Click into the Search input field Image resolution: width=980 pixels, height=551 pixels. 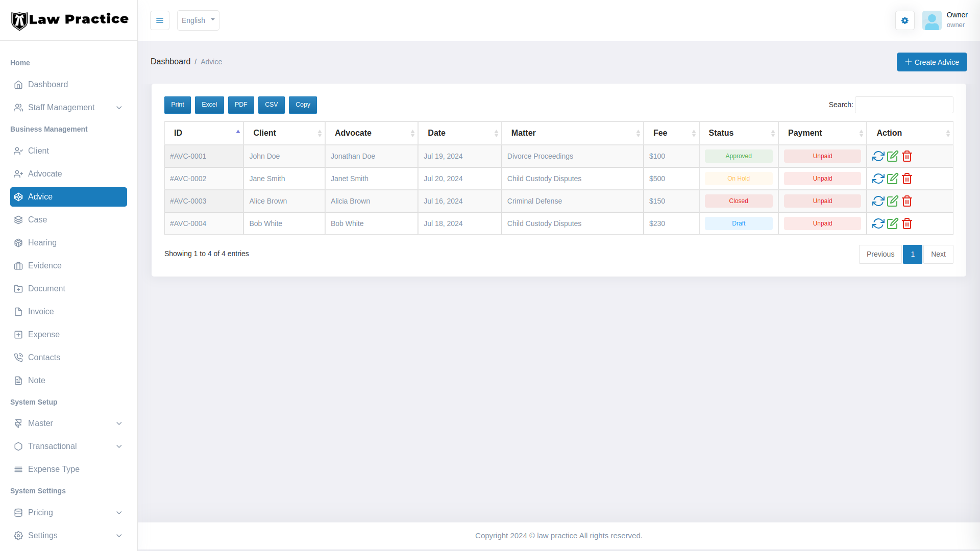pos(903,105)
